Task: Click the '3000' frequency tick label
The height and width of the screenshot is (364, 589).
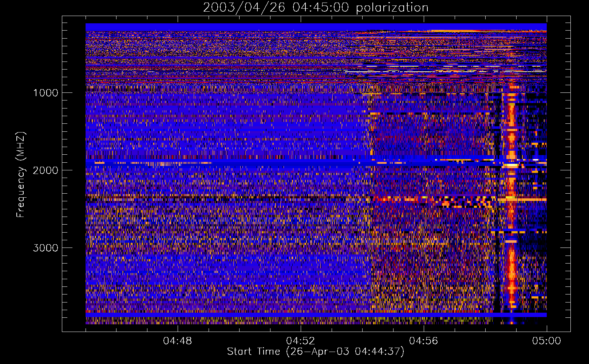Action: point(46,248)
